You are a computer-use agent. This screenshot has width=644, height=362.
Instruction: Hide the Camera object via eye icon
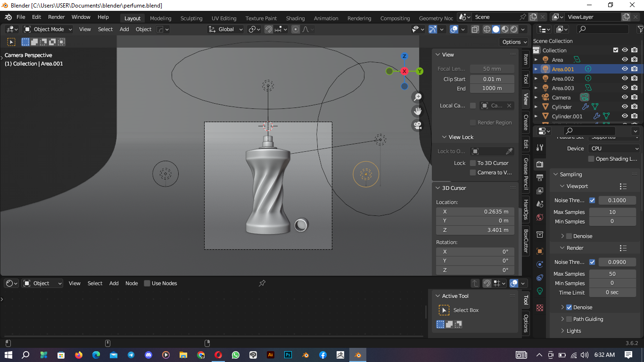625,97
